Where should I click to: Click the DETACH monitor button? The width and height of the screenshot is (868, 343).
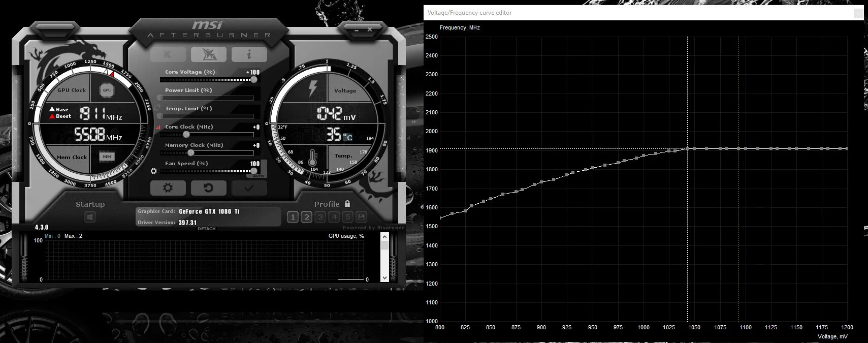pos(207,229)
